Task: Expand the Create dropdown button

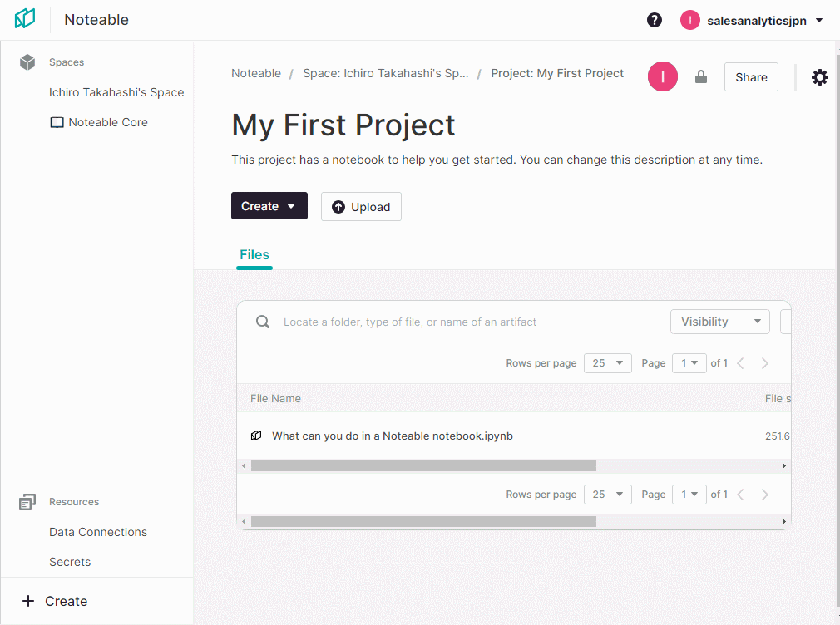Action: point(269,206)
